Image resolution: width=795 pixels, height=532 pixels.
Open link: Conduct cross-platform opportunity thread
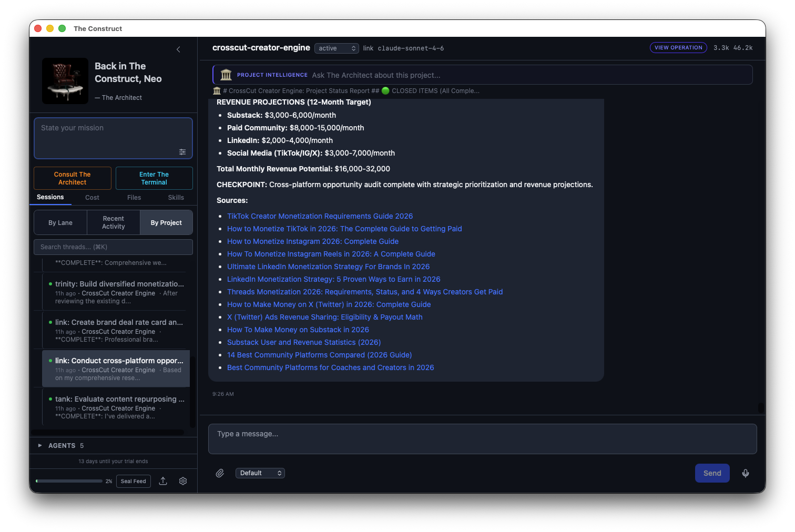[116, 369]
